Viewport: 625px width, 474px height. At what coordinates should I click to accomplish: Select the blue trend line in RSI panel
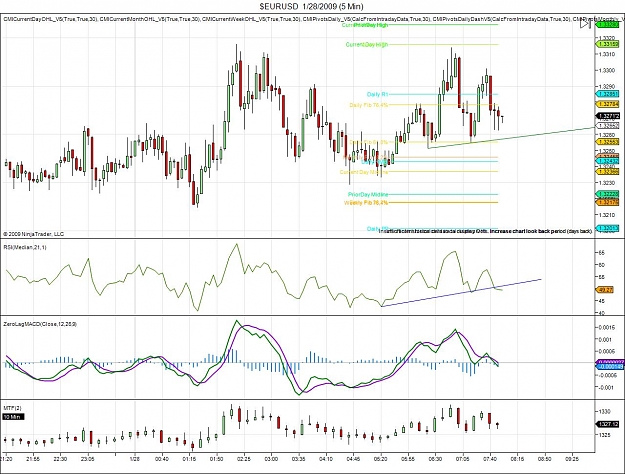(462, 293)
